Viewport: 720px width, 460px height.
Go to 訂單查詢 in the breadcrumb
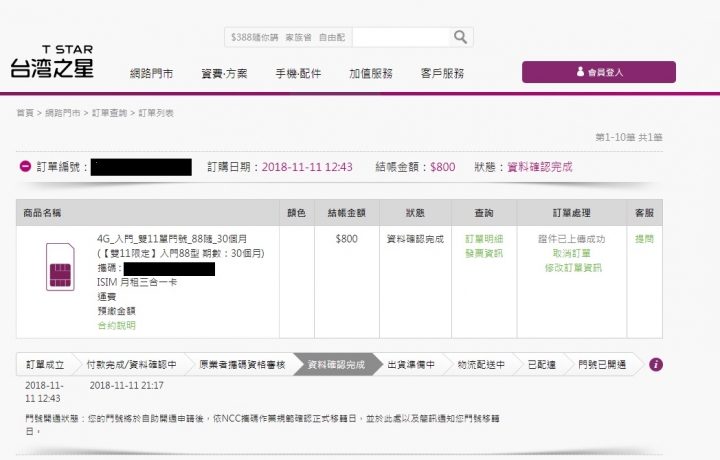point(109,113)
